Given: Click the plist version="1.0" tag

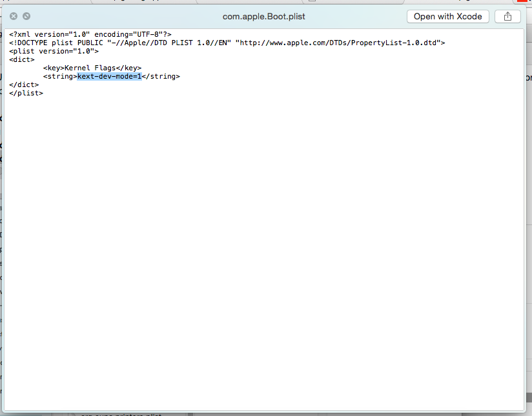Looking at the screenshot, I should [x=54, y=51].
